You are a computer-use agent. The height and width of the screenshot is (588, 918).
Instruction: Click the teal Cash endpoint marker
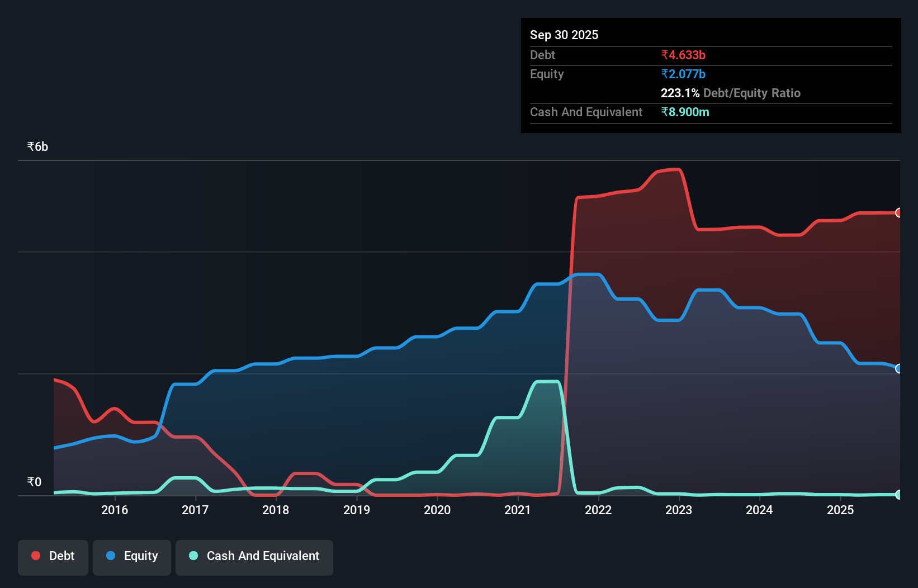(899, 495)
